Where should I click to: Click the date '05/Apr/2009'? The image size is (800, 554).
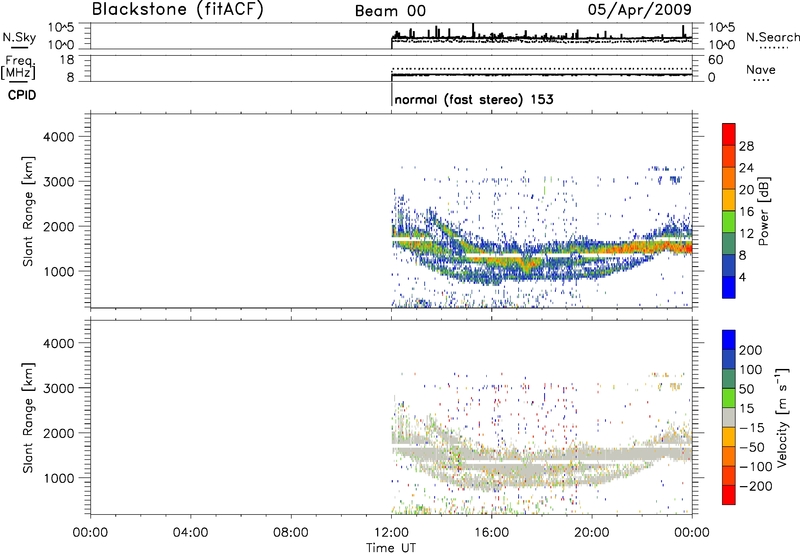coord(640,10)
